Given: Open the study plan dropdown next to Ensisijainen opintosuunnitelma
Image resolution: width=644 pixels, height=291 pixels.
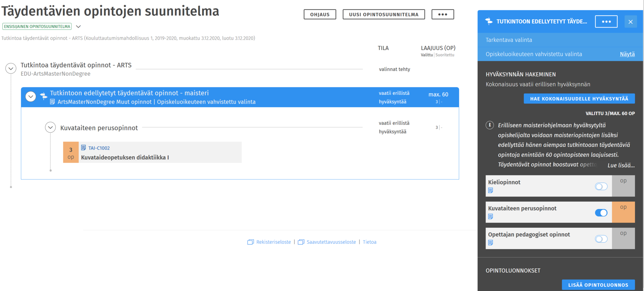Looking at the screenshot, I should [x=78, y=26].
